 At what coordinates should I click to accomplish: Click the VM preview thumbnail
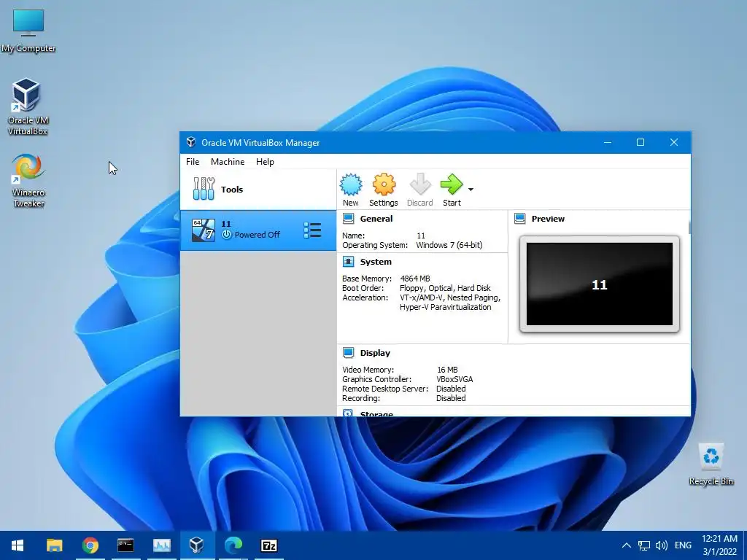pyautogui.click(x=600, y=284)
